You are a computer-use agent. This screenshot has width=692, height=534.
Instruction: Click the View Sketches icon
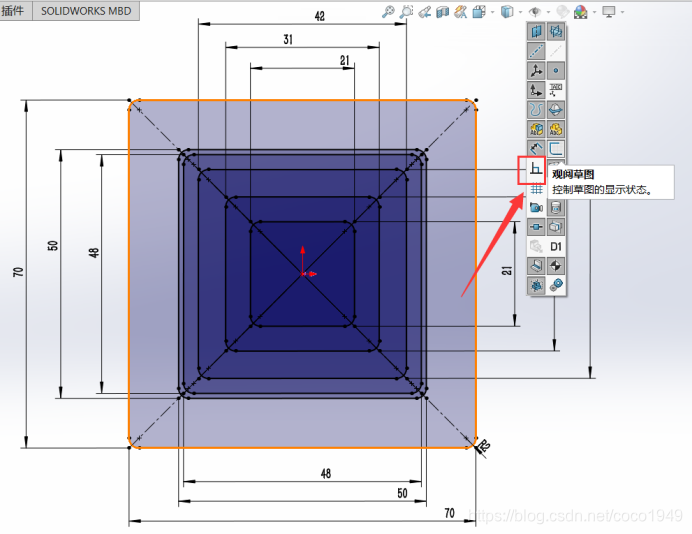pyautogui.click(x=536, y=169)
